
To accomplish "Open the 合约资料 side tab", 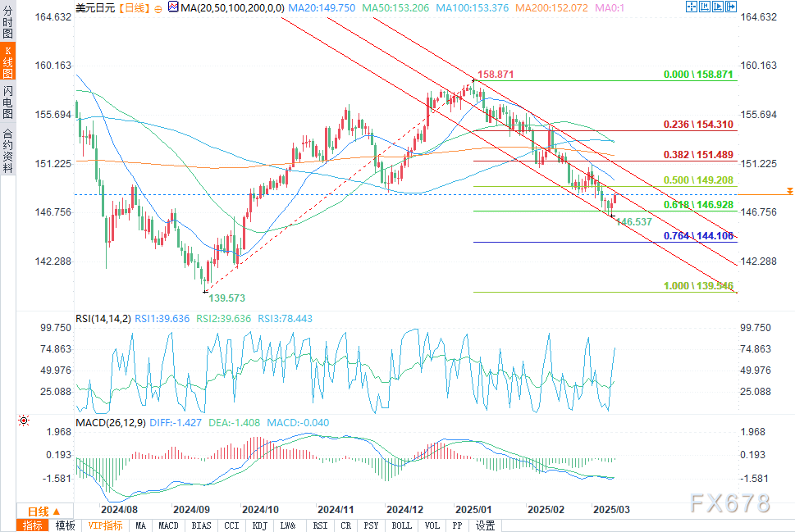I will click(7, 151).
